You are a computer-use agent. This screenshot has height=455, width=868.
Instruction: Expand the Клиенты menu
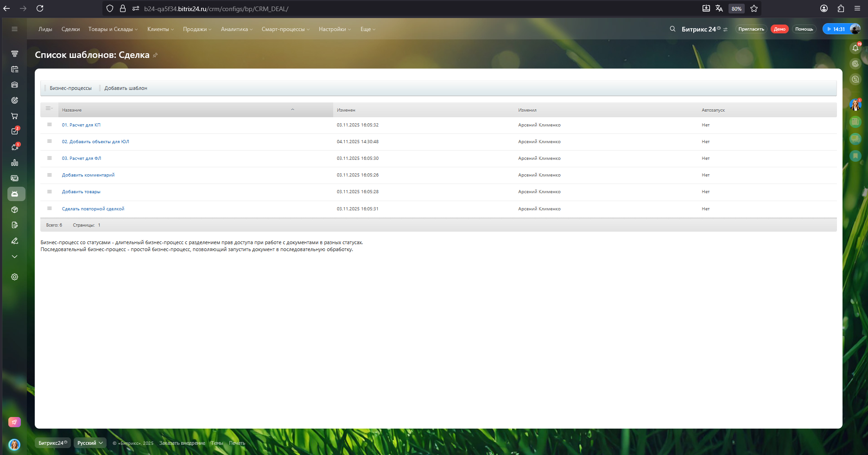click(x=161, y=29)
